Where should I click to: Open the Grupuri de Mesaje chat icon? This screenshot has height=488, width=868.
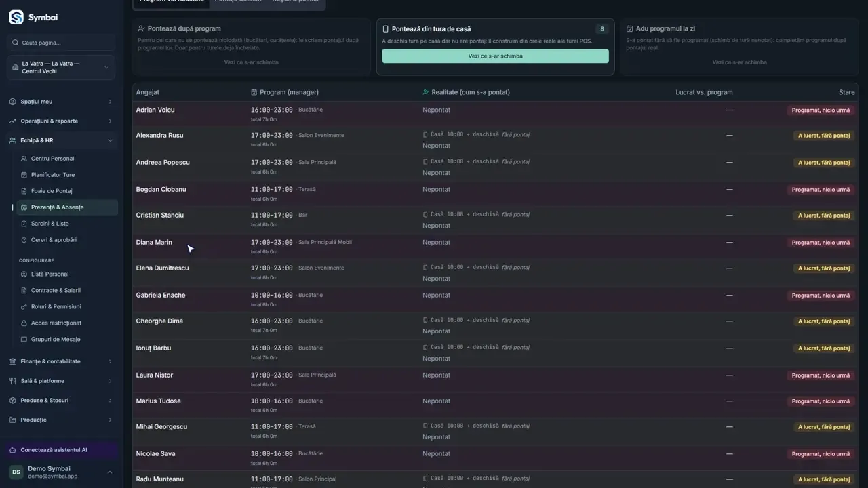coord(24,340)
